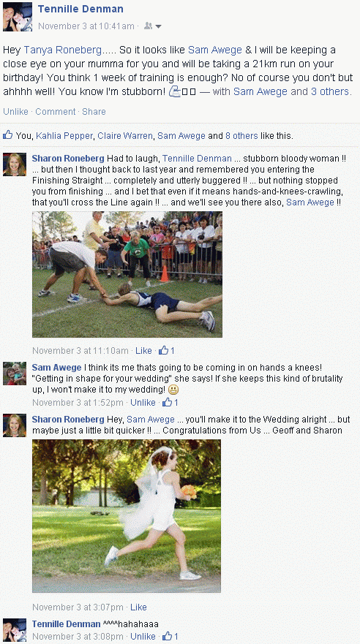Click like-count thumbs-up on Sam Awege's comment
This screenshot has width=360, height=644.
167,402
